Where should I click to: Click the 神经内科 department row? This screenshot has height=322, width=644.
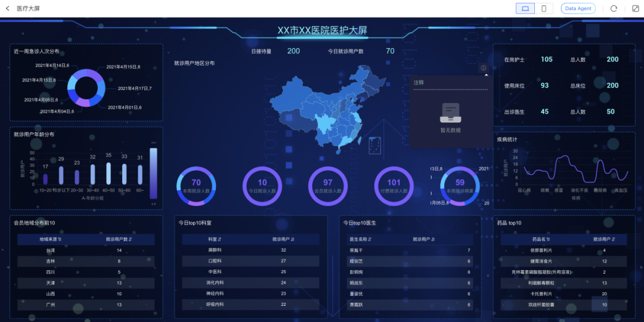point(250,293)
